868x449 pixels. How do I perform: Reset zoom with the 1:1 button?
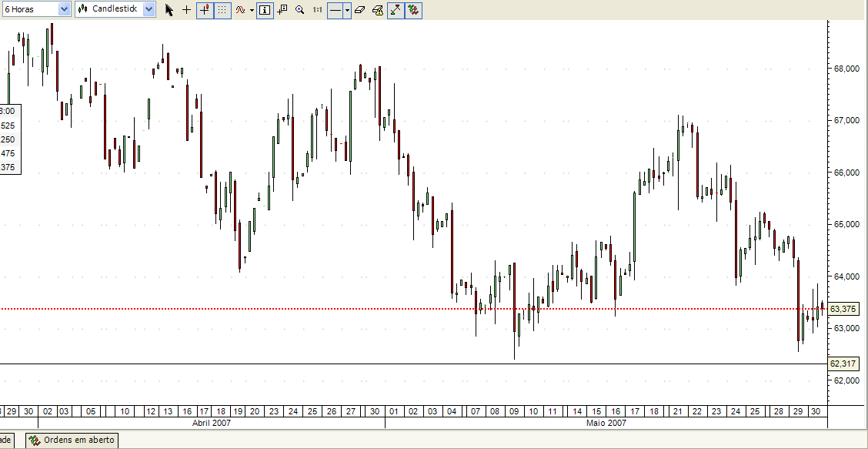317,9
